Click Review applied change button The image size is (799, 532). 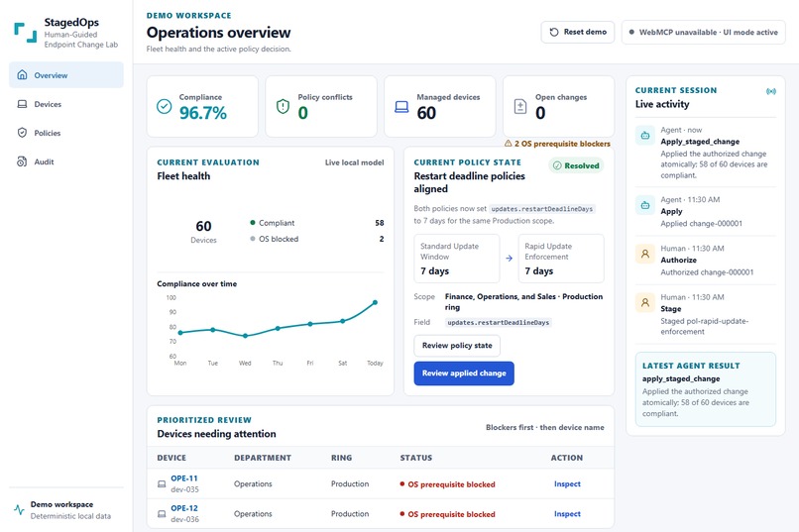464,373
